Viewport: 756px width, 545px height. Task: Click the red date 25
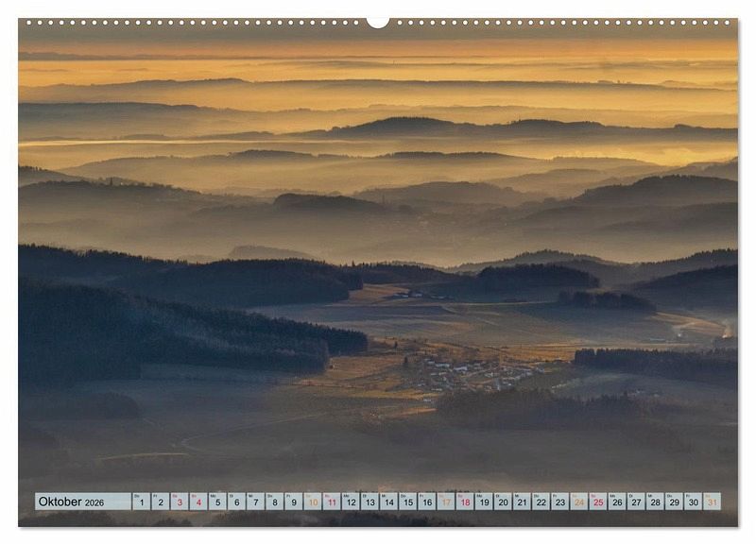pos(598,502)
